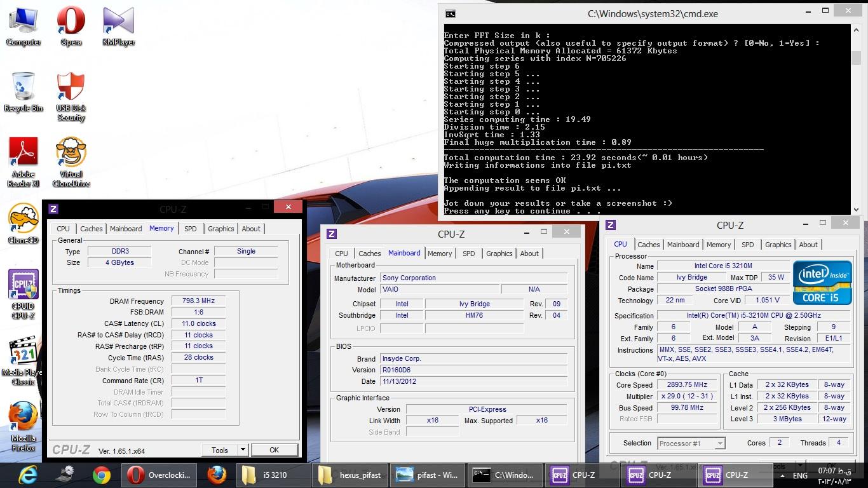Click the HM76 southbridge field

pos(474,315)
